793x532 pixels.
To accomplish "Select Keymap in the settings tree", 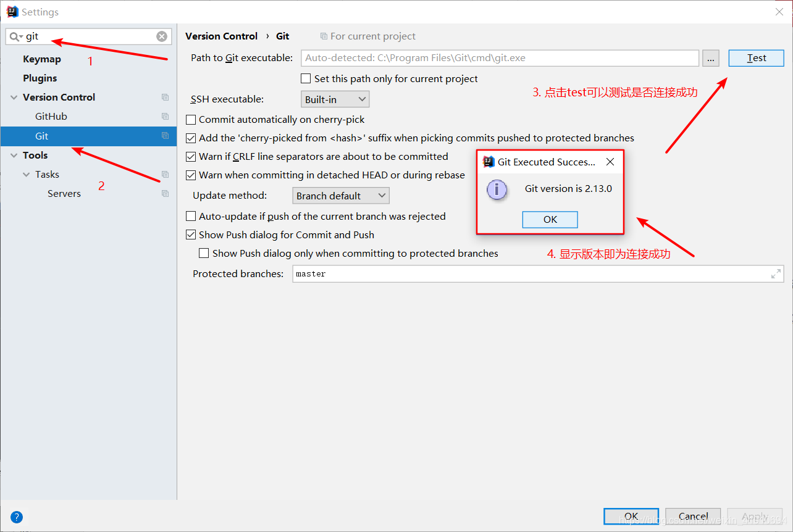I will pyautogui.click(x=42, y=59).
